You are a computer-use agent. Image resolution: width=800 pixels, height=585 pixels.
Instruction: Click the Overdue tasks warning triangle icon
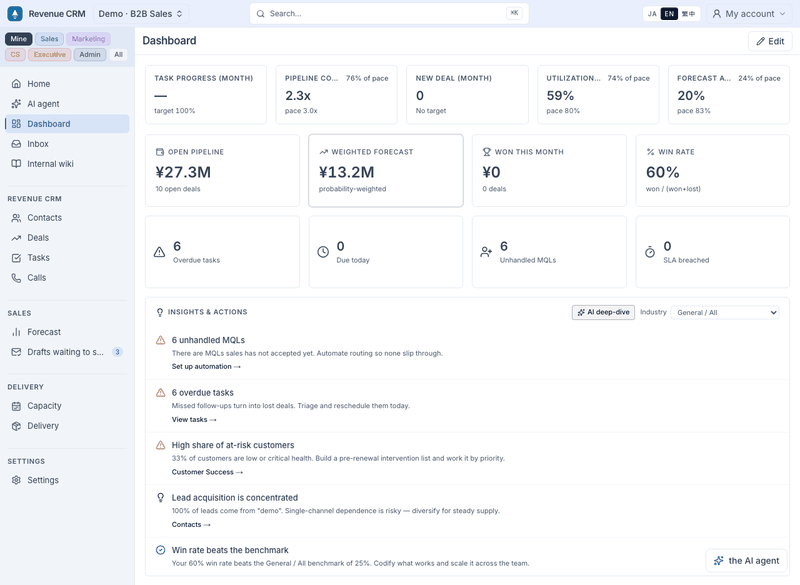[159, 252]
